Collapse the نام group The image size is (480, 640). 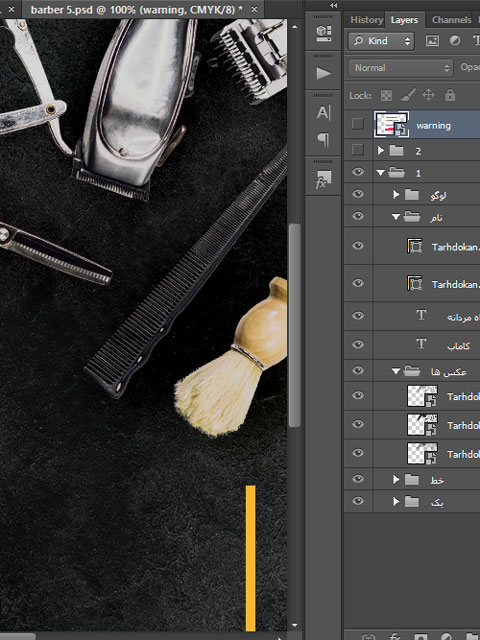[396, 217]
